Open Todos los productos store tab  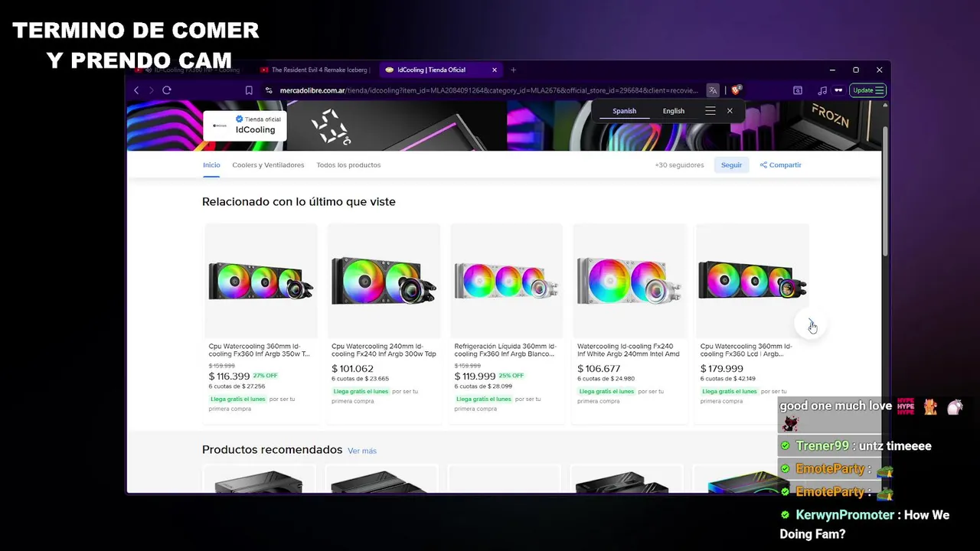coord(348,165)
